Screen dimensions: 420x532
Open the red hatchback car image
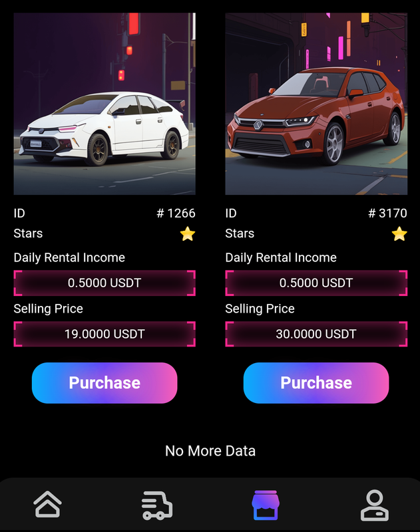coord(316,104)
